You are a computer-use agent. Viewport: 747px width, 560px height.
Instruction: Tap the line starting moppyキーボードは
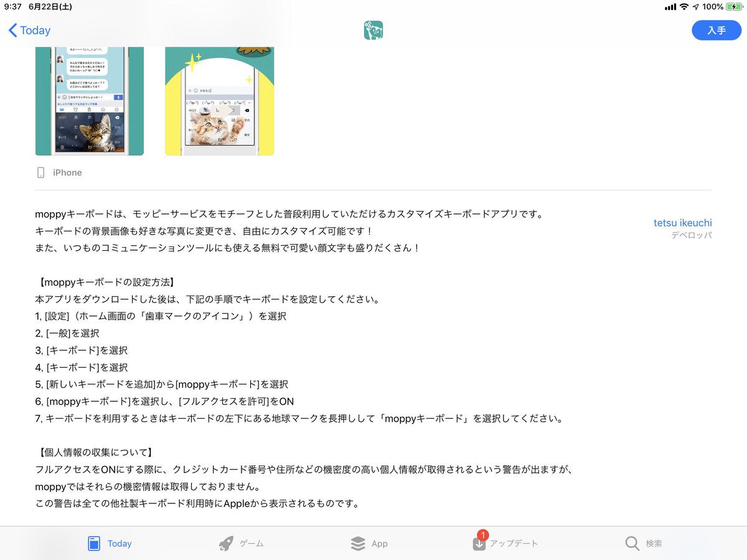(289, 214)
